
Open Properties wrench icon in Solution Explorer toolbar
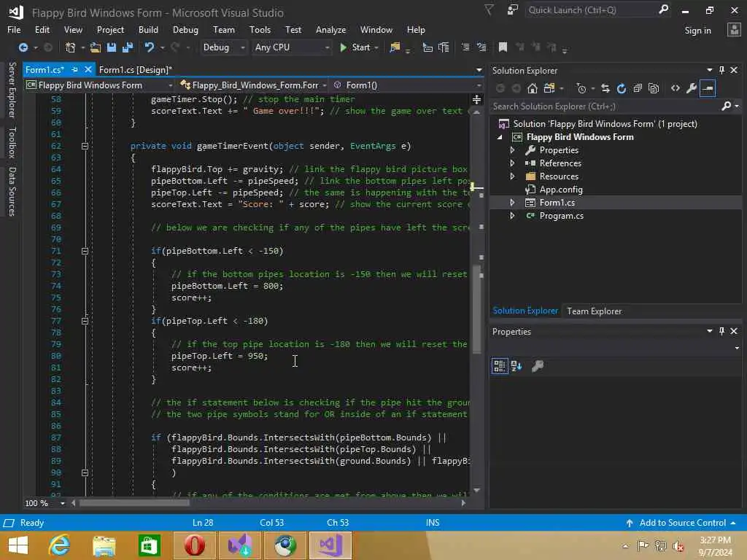coord(692,88)
